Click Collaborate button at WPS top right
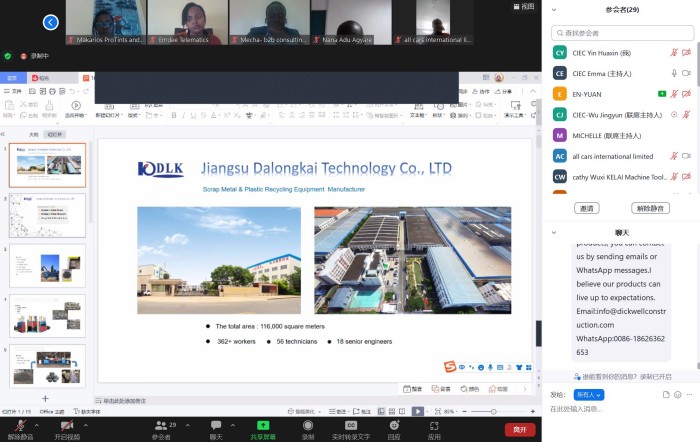 481,91
